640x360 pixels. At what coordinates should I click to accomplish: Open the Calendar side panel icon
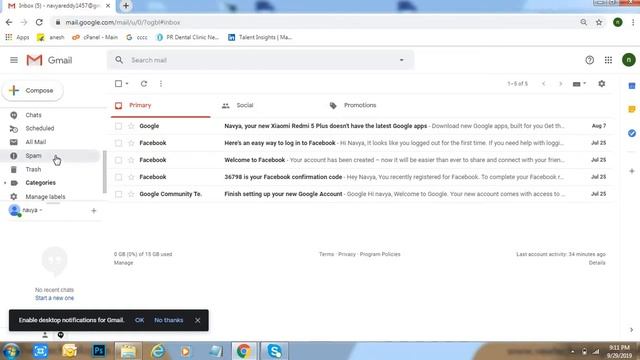coord(631,86)
